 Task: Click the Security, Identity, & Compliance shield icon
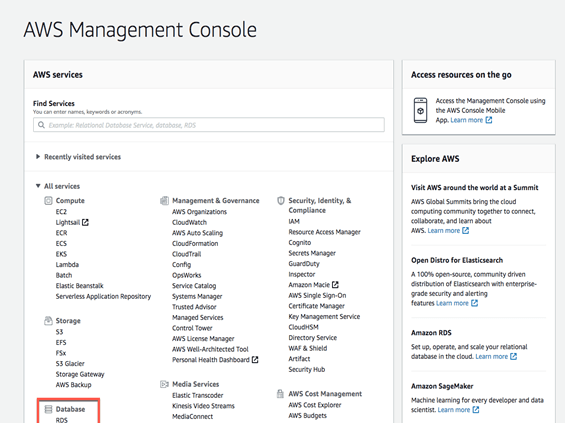tap(281, 201)
